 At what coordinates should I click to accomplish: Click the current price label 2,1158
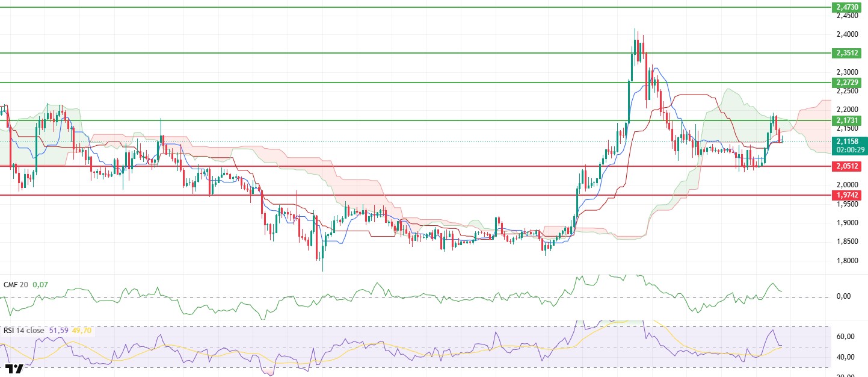(849, 142)
